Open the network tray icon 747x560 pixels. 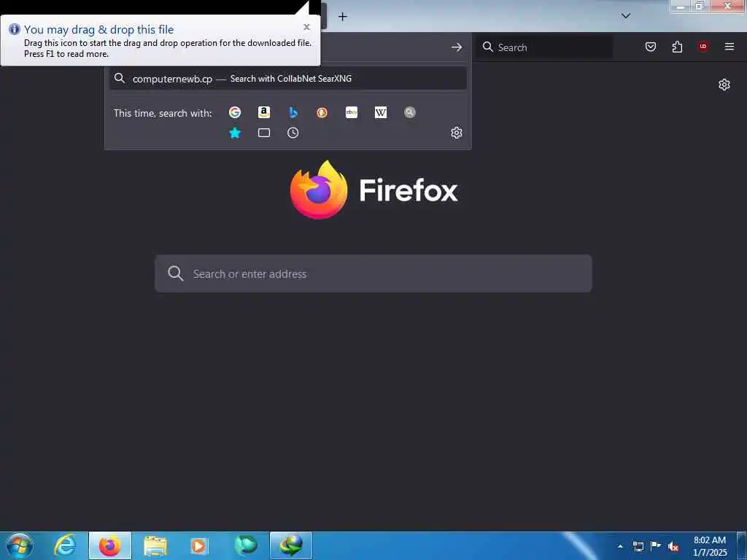tap(638, 546)
